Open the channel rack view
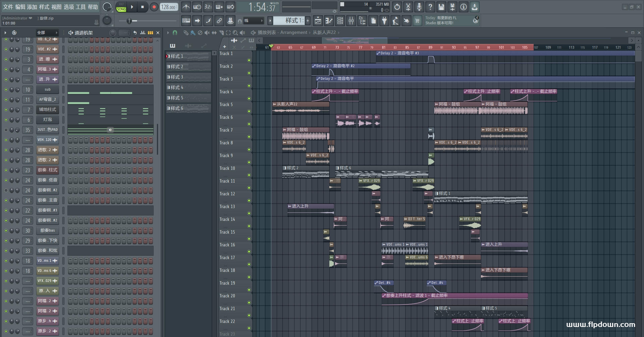 (340, 21)
